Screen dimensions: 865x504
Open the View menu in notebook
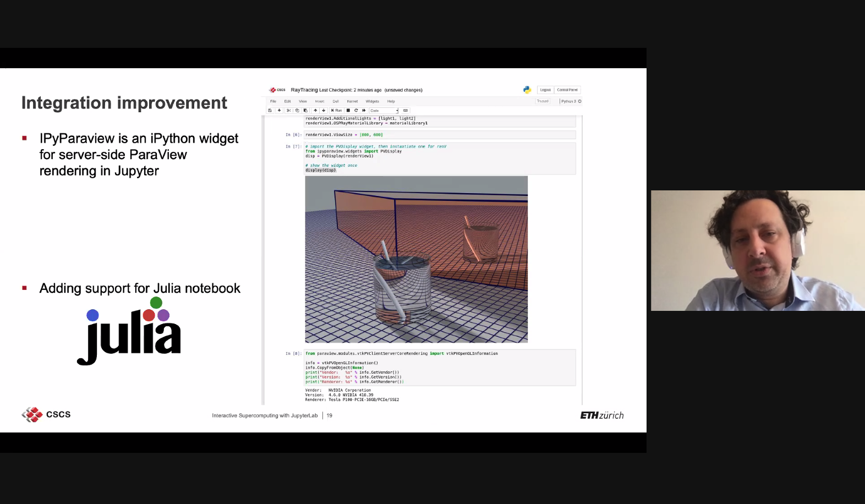(x=303, y=101)
